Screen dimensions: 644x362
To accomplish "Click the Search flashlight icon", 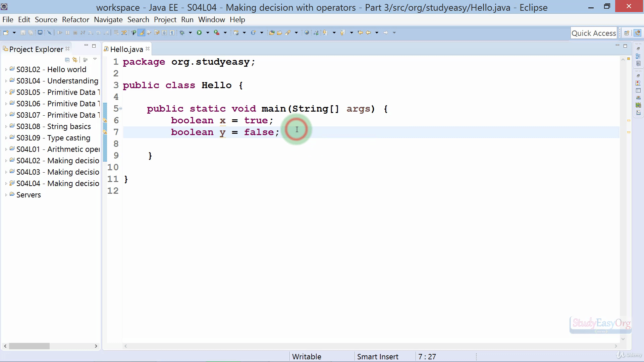I will point(289,33).
